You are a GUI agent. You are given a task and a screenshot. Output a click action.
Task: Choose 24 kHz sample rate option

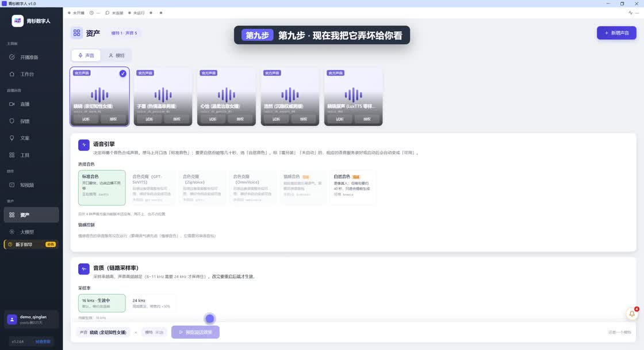click(152, 303)
